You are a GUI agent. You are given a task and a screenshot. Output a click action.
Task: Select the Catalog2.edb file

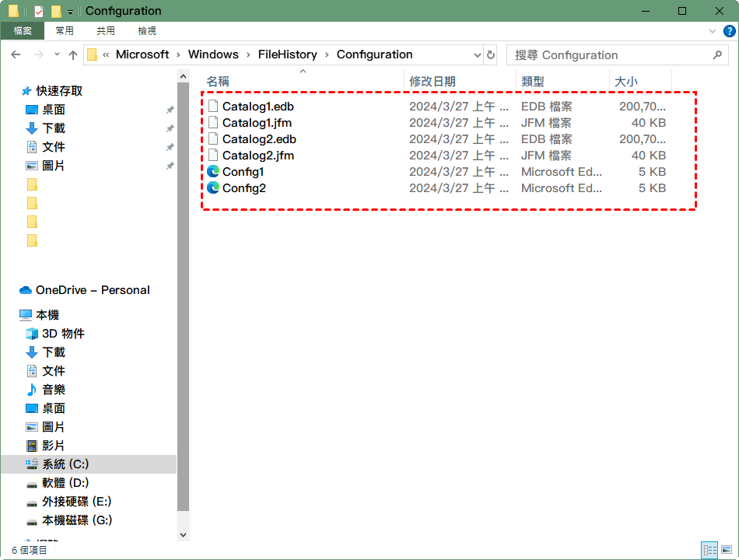click(259, 139)
